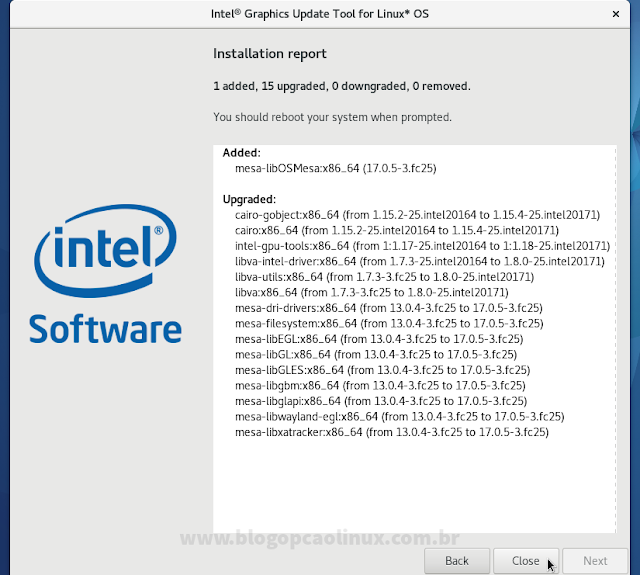Select the mesa-filesystem:x86_64 upgrade line
640x575 pixels.
[389, 323]
